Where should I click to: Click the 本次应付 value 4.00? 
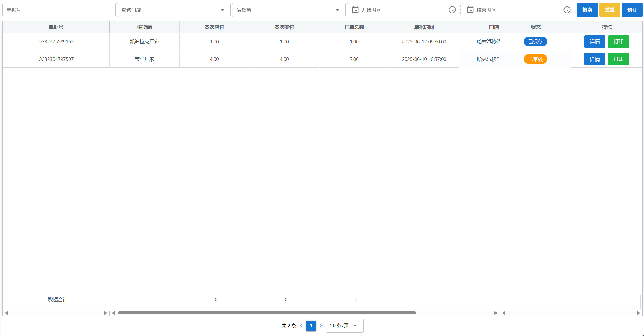click(214, 59)
